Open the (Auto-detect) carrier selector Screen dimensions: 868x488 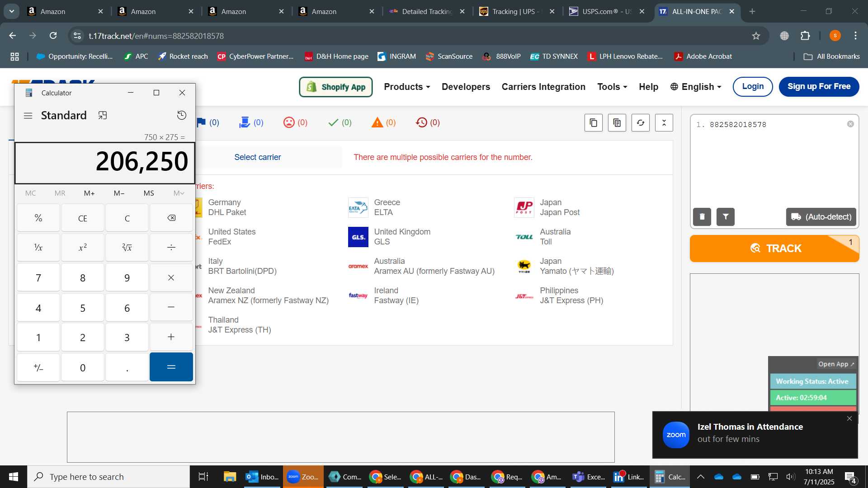(x=821, y=217)
